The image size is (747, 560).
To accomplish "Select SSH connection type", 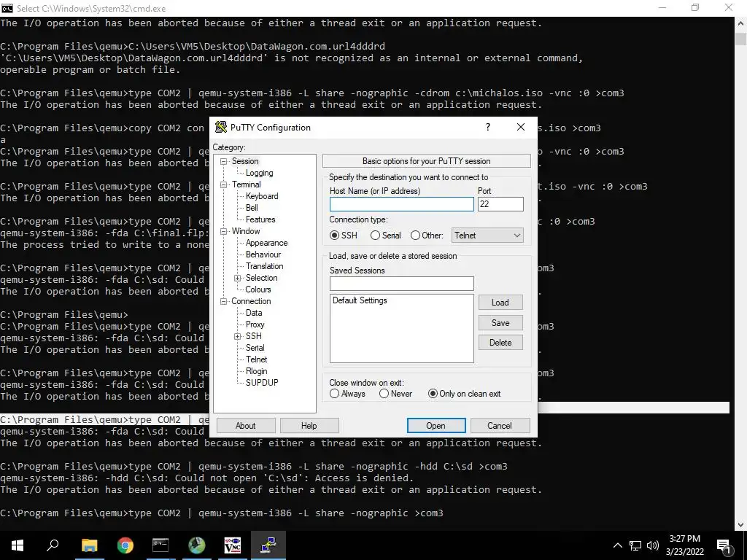I will pyautogui.click(x=344, y=236).
